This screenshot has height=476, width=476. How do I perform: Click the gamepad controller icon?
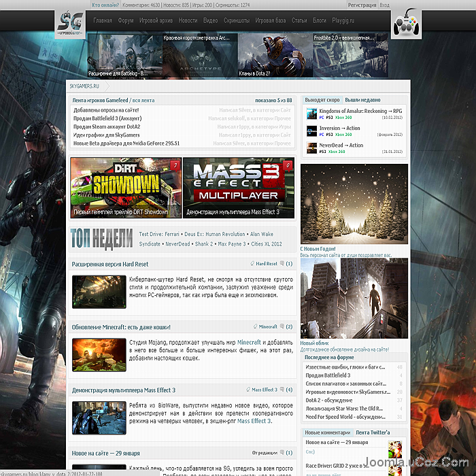406,24
